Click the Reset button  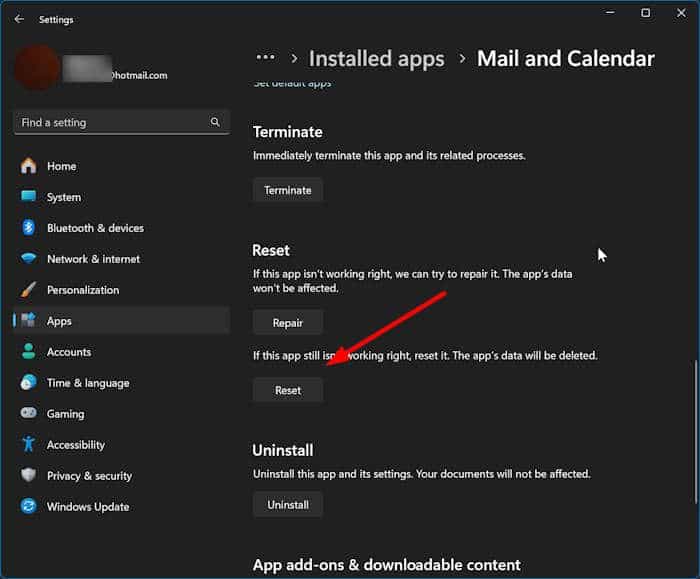point(288,390)
